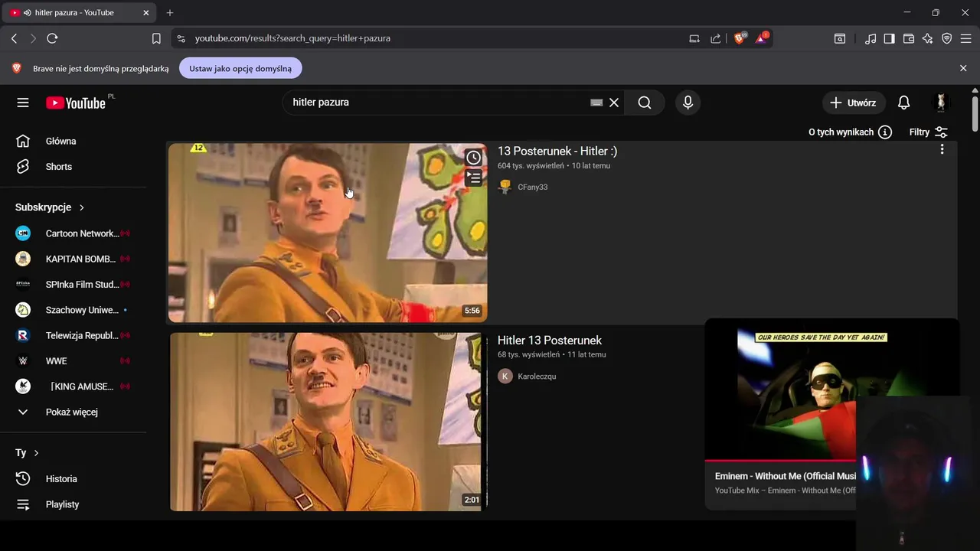Dismiss the Brave default browser banner
The image size is (980, 551).
coord(963,68)
